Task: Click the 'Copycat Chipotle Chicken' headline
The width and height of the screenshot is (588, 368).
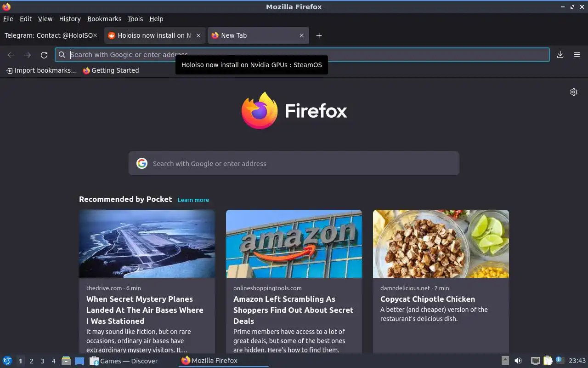Action: point(428,299)
